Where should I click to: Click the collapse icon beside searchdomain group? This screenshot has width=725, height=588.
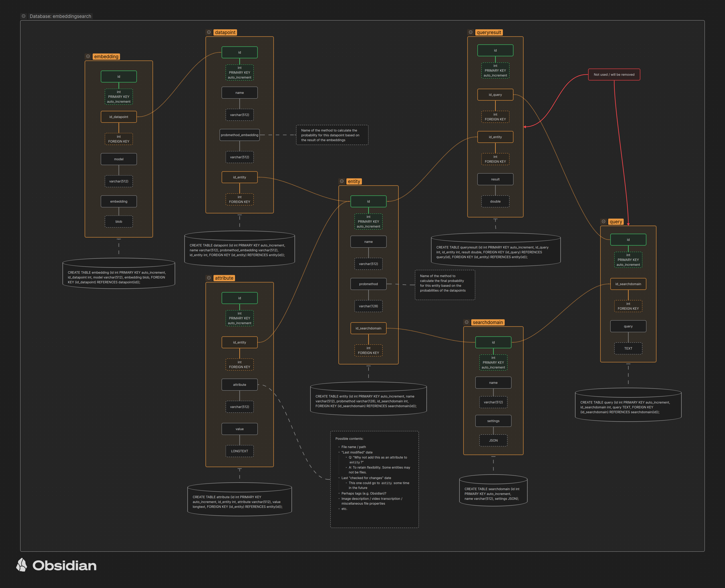[466, 322]
